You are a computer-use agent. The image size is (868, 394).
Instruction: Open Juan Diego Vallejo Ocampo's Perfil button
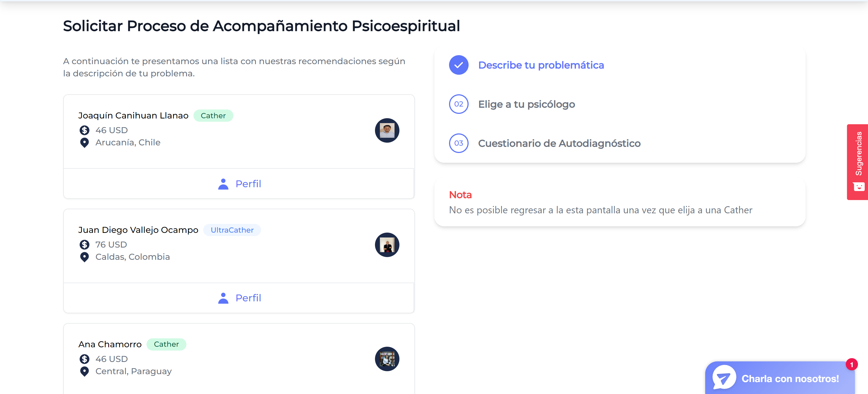point(239,298)
